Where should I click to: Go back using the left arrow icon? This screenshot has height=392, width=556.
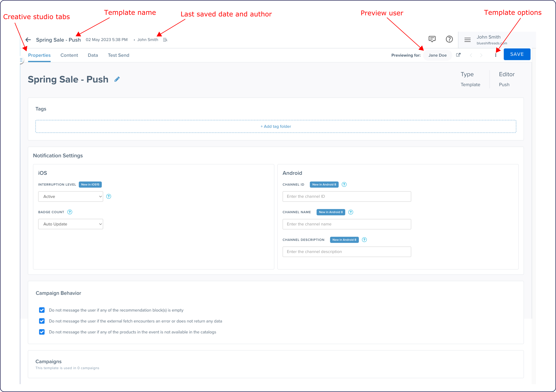pyautogui.click(x=28, y=40)
